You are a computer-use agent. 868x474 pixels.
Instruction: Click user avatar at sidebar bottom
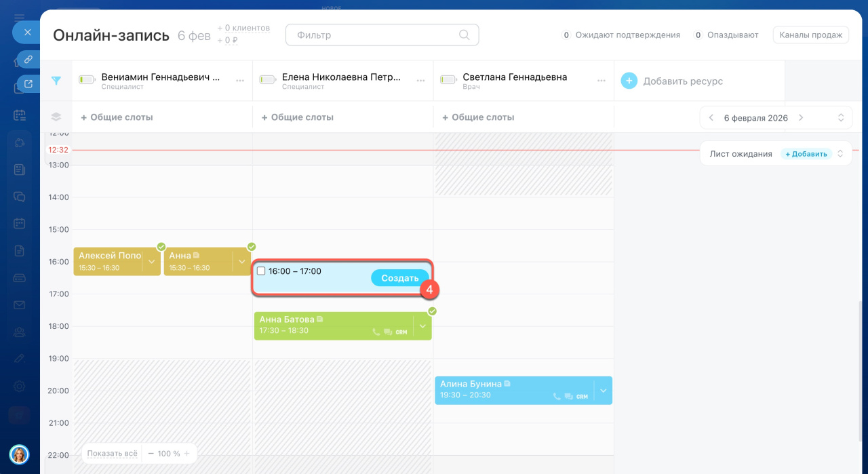20,454
